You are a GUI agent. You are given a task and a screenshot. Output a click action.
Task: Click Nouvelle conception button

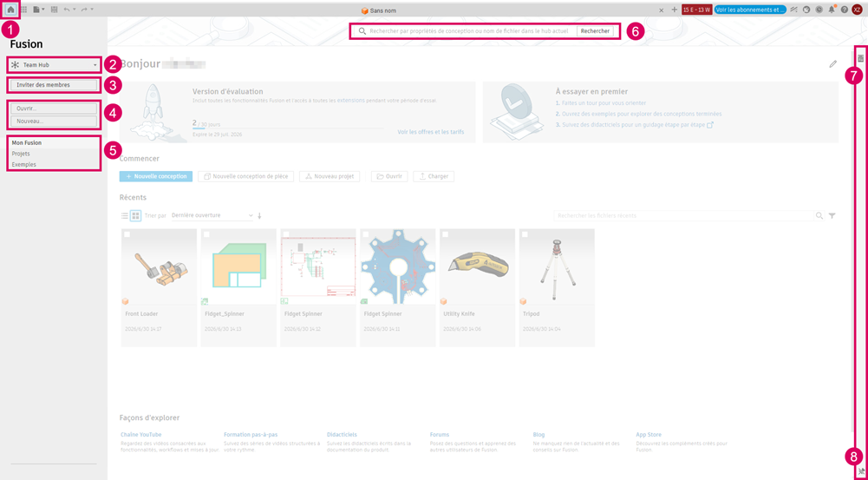[156, 176]
